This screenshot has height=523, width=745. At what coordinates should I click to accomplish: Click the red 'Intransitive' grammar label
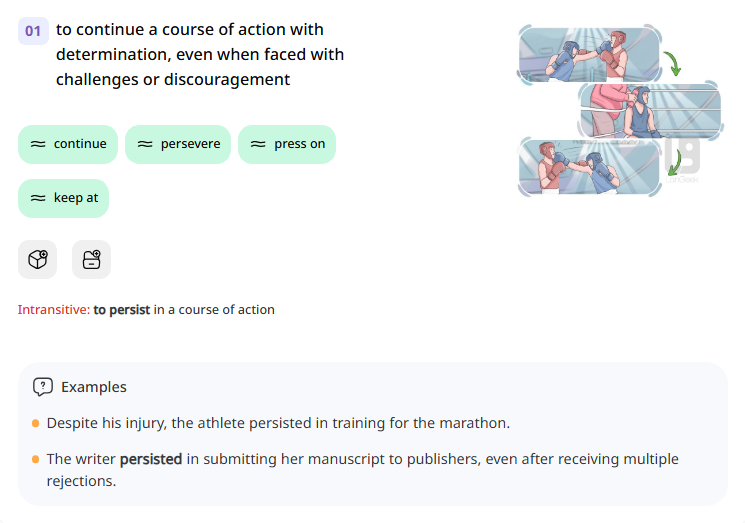[x=53, y=310]
